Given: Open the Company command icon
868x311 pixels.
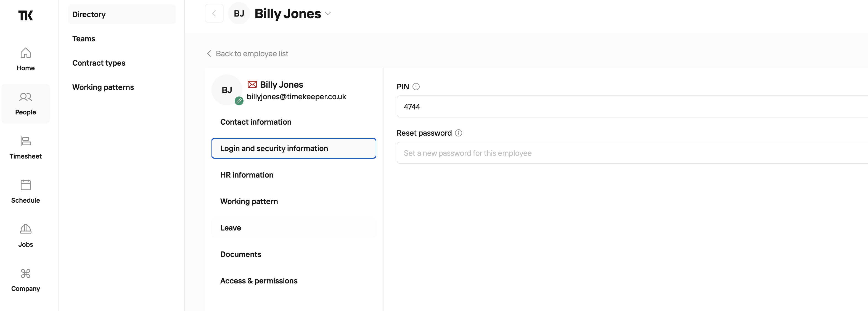Looking at the screenshot, I should (x=26, y=273).
